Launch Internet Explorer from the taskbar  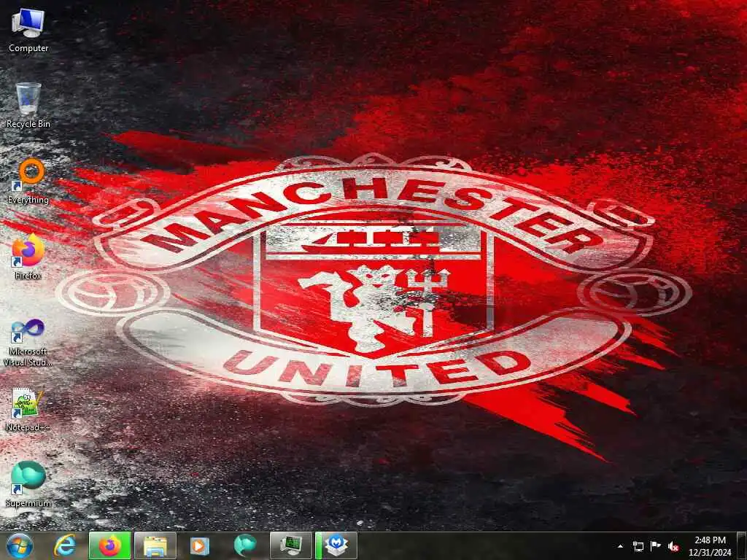pos(64,546)
